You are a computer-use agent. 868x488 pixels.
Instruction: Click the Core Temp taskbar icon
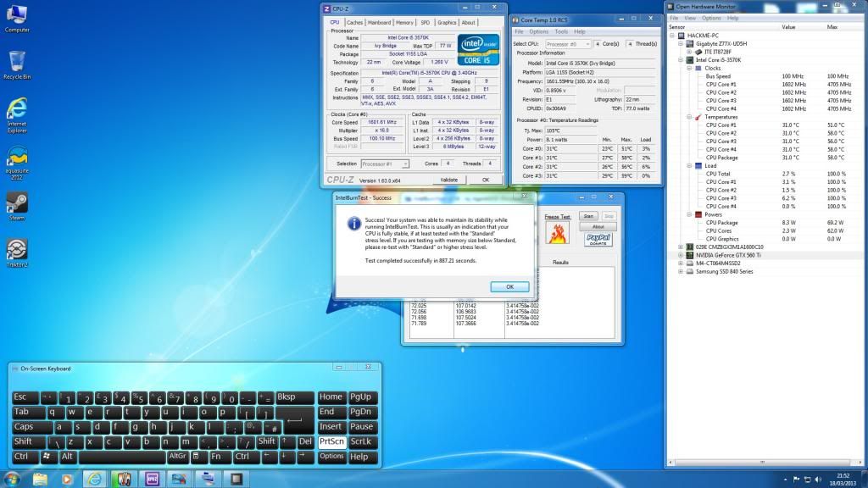pyautogui.click(x=124, y=479)
